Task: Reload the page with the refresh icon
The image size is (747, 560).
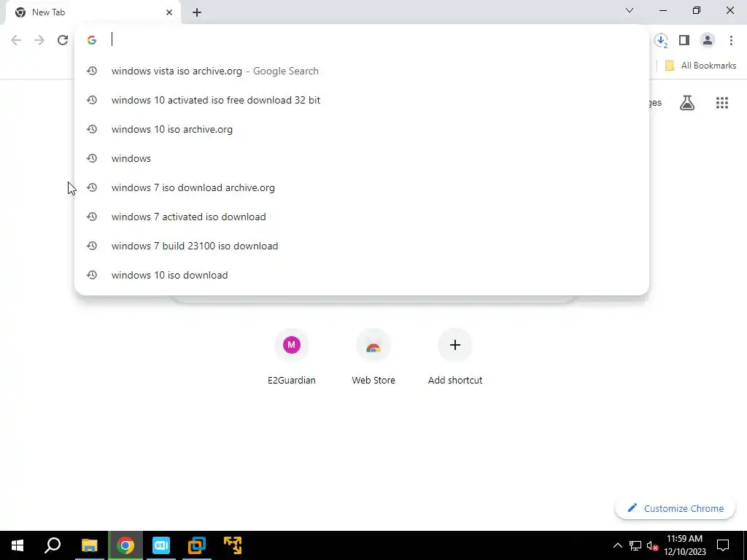Action: pos(63,40)
